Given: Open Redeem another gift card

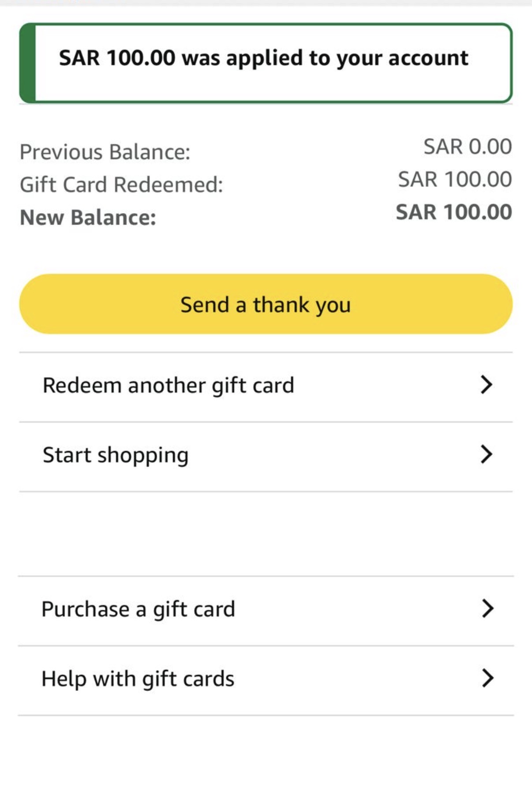Looking at the screenshot, I should coord(168,386).
